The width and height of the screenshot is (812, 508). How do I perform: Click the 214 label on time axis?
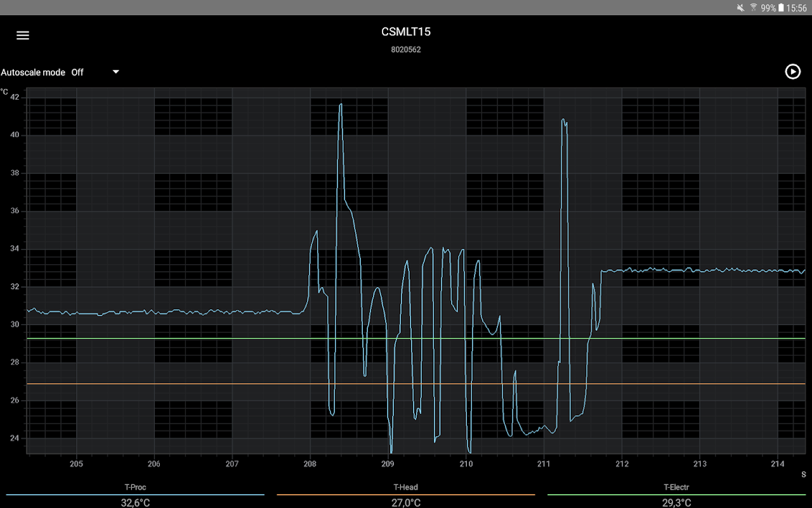(778, 464)
